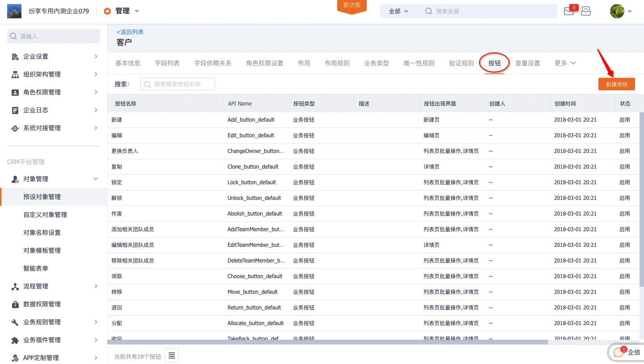Switch to the 角色权限设置 tab
This screenshot has height=364, width=644.
[x=265, y=63]
